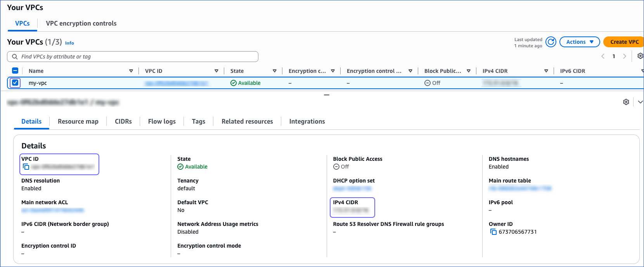Copy the VPC ID value
This screenshot has height=267, width=644.
pos(26,167)
